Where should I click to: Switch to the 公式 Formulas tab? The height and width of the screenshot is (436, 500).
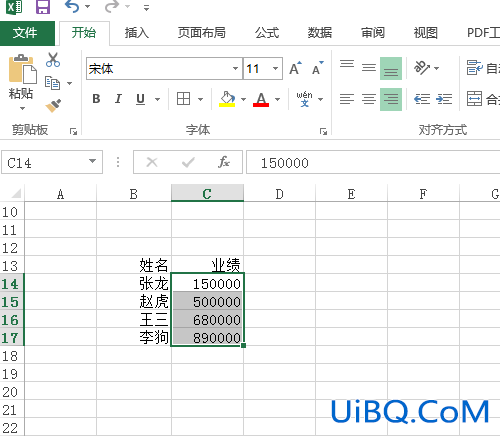267,33
